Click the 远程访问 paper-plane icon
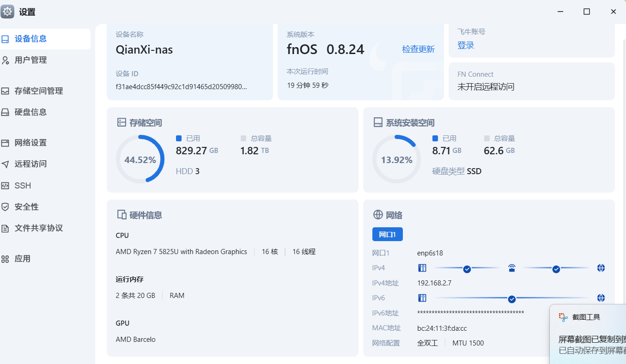 click(5, 164)
